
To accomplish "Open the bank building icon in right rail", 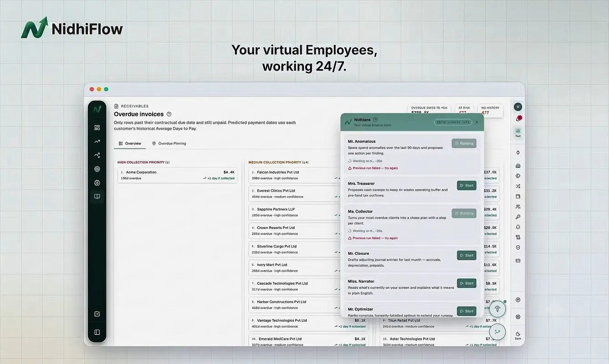I will click(518, 166).
